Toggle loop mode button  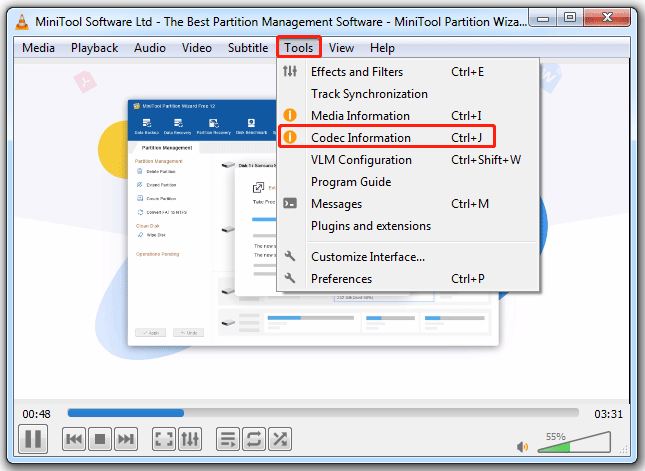254,439
